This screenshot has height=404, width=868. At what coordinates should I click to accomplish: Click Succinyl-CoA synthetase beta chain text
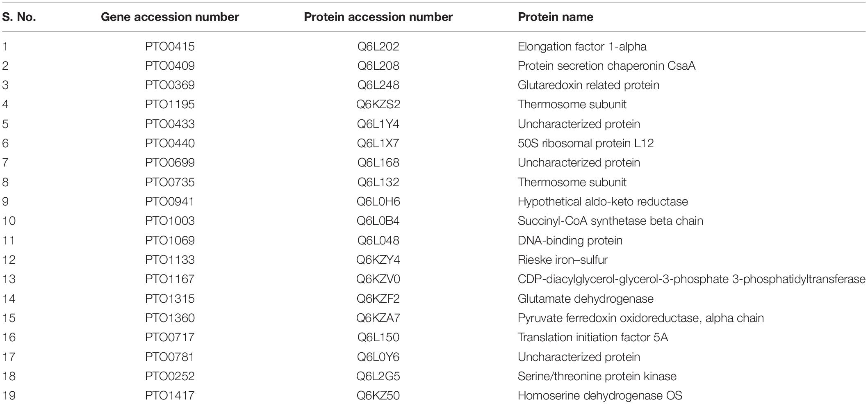click(x=611, y=221)
